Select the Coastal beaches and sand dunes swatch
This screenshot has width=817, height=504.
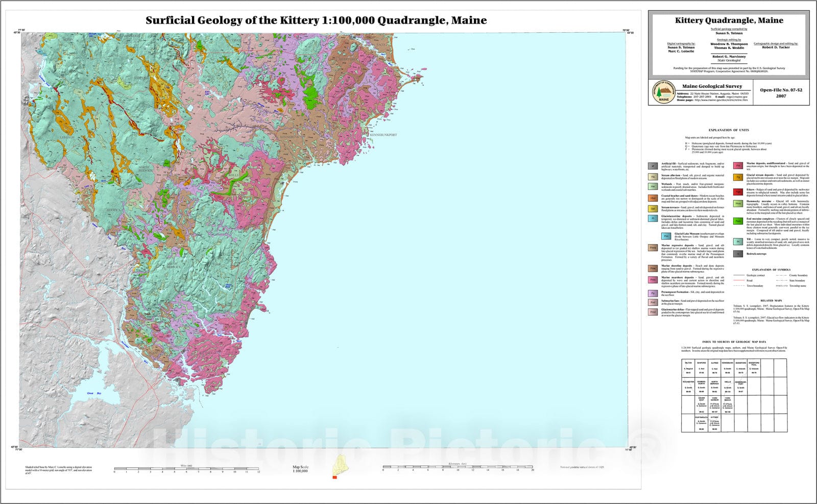[653, 198]
